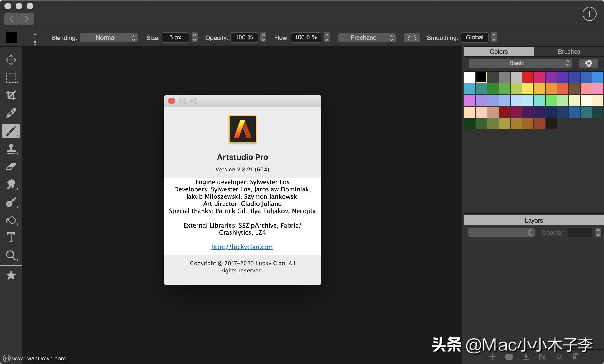604x364 pixels.
Task: Pick the bright green palette swatch
Action: pos(551,100)
